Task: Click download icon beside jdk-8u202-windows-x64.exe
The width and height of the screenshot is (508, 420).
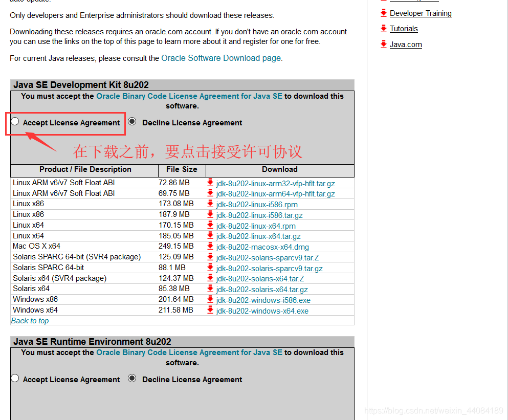Action: pyautogui.click(x=210, y=310)
